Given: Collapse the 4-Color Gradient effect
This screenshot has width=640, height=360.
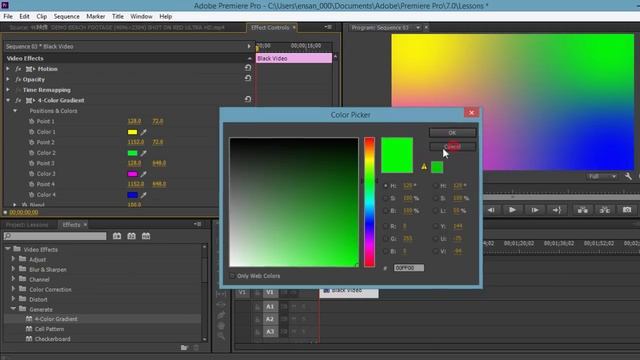Looking at the screenshot, I should click(8, 100).
